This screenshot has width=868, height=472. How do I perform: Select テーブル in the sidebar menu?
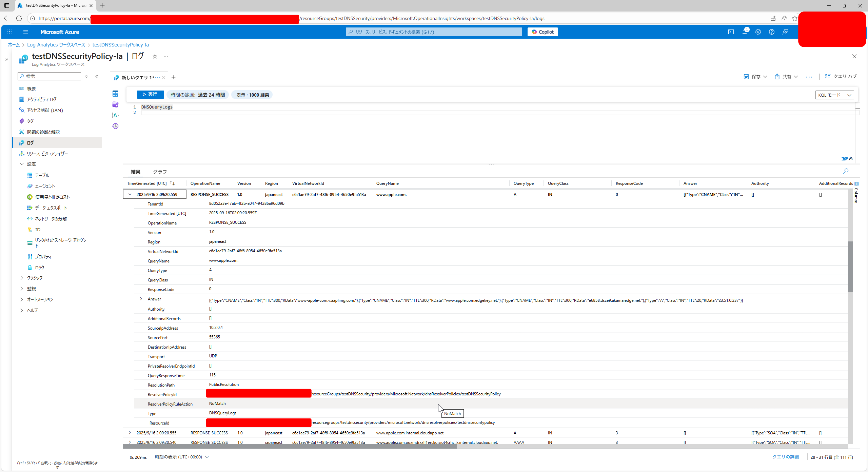[x=42, y=175]
